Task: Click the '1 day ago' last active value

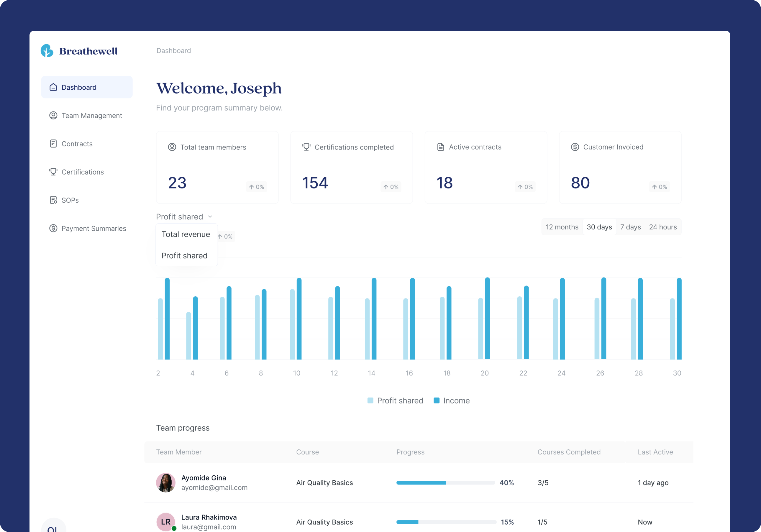Action: (653, 483)
